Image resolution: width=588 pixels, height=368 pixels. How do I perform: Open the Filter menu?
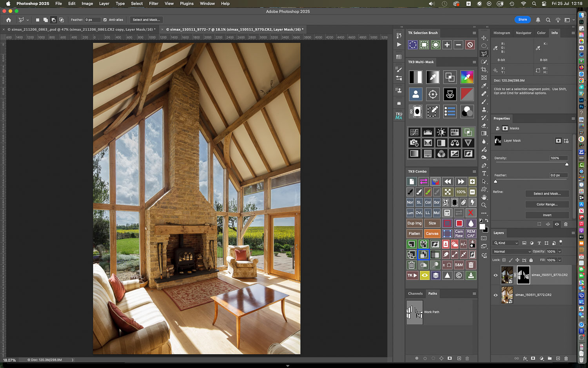click(154, 4)
